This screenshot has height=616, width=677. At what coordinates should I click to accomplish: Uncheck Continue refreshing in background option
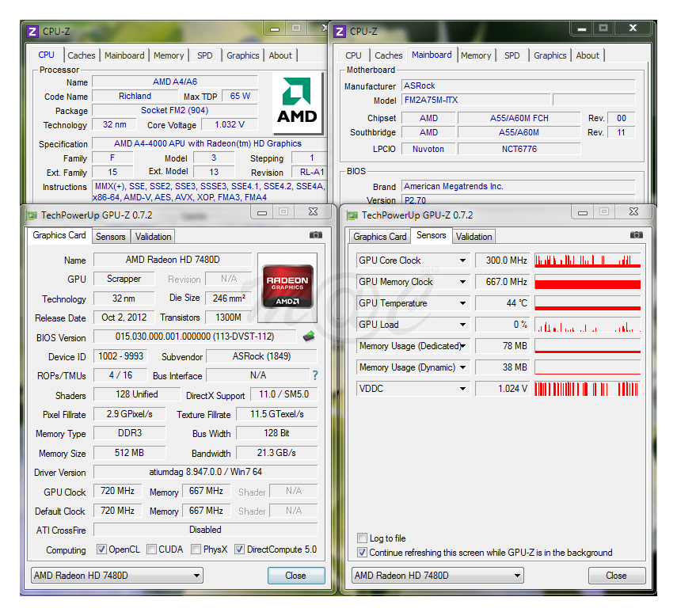[363, 553]
